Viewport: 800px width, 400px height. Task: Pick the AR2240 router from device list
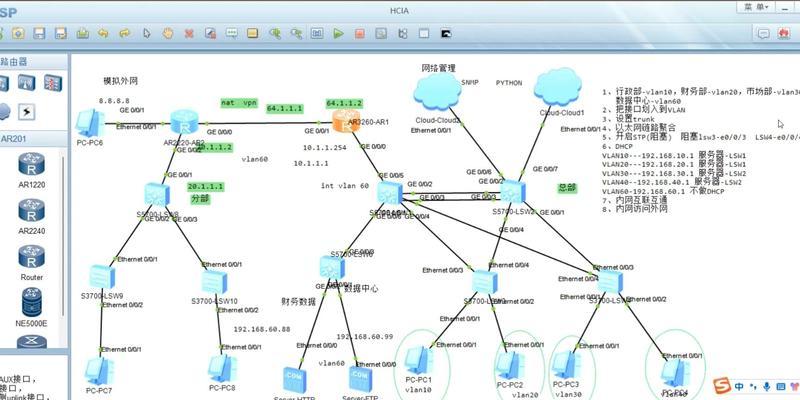(x=32, y=217)
